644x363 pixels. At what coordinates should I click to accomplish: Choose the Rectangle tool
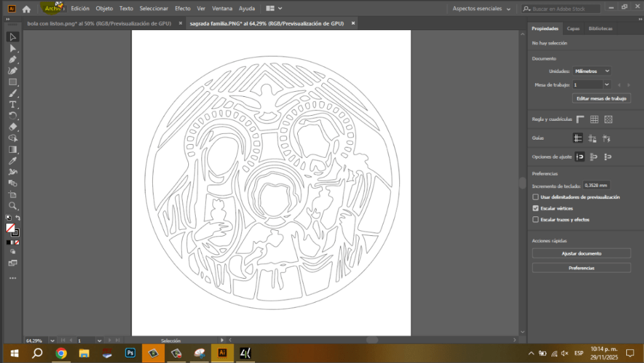click(x=13, y=82)
